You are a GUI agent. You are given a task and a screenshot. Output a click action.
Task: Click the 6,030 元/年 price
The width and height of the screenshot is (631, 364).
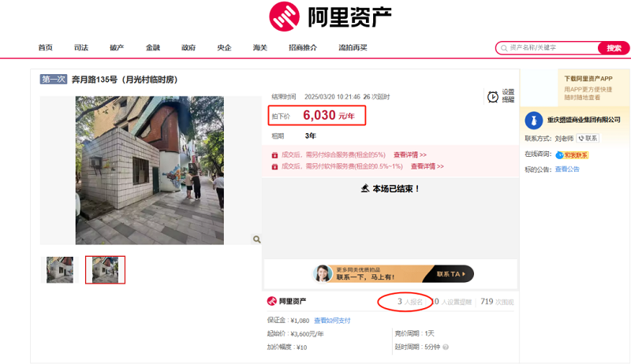click(x=328, y=115)
